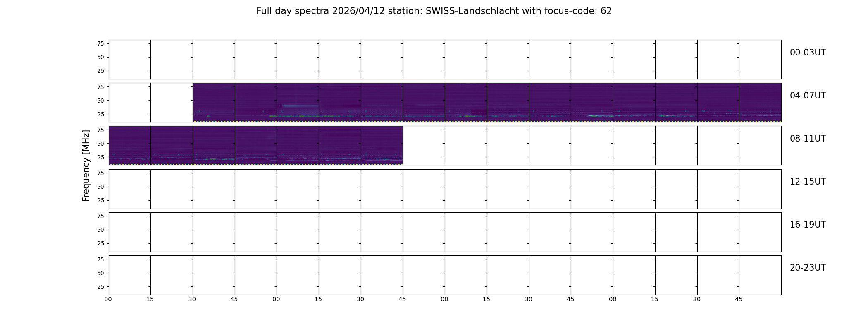
Task: Select the "16-19UT" row label
Action: pos(808,225)
